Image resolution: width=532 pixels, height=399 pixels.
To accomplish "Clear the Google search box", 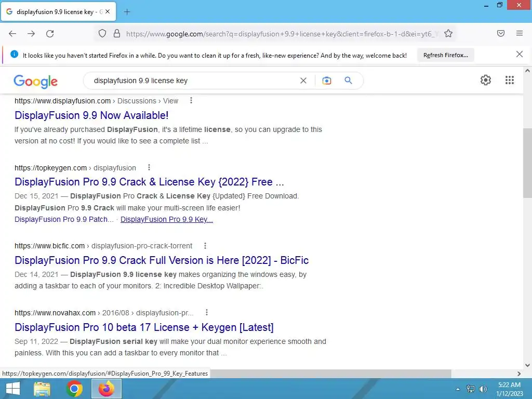I will tap(303, 81).
